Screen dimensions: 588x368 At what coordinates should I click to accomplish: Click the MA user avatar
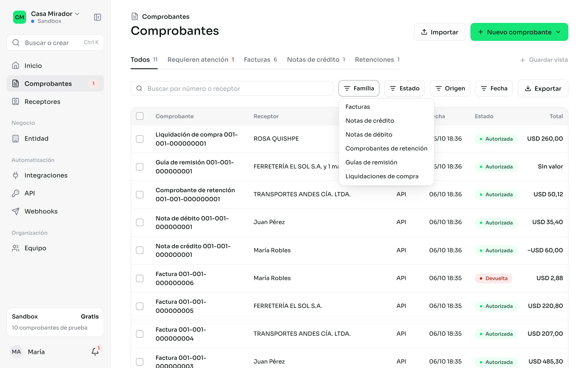tap(16, 352)
